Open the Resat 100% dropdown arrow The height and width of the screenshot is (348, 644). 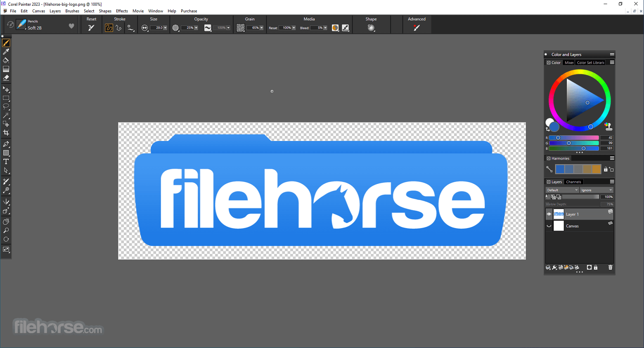(294, 28)
